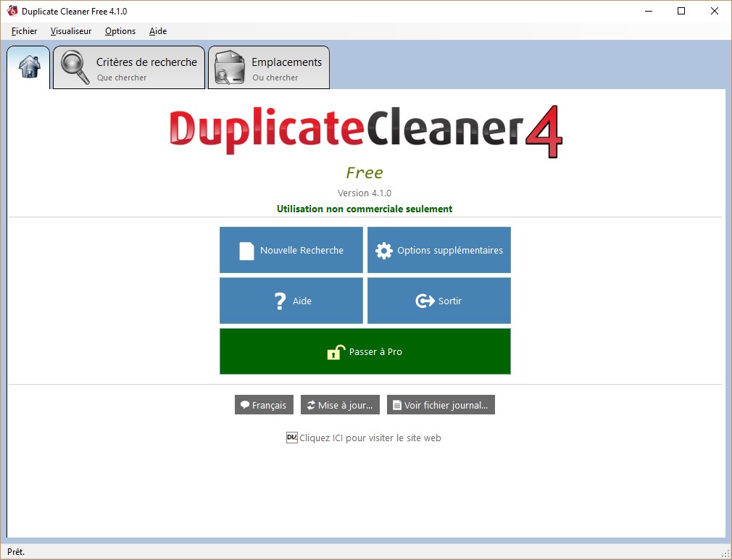The width and height of the screenshot is (732, 560).
Task: Click the green 'Free' edition label
Action: click(365, 173)
